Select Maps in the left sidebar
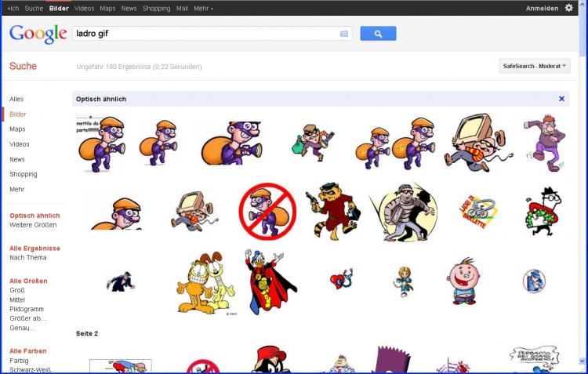Screen dimensions: 588x374 (x=17, y=129)
